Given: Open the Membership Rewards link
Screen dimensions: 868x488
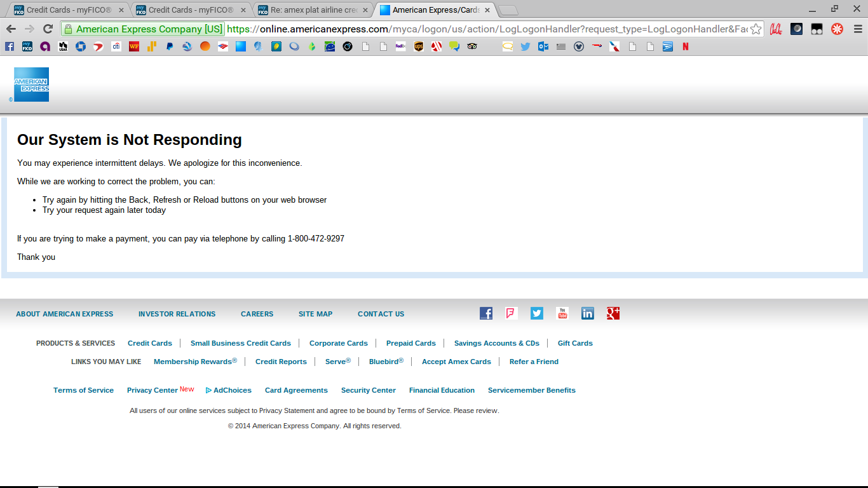Looking at the screenshot, I should tap(195, 362).
